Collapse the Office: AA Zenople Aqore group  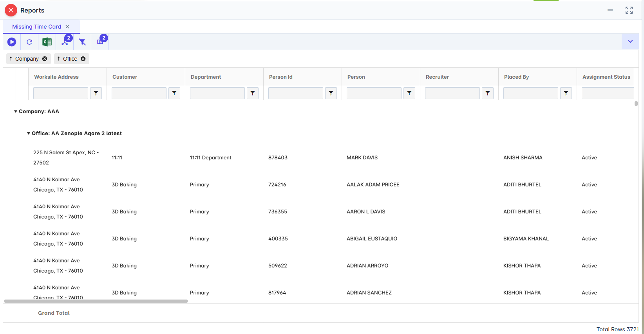point(29,134)
